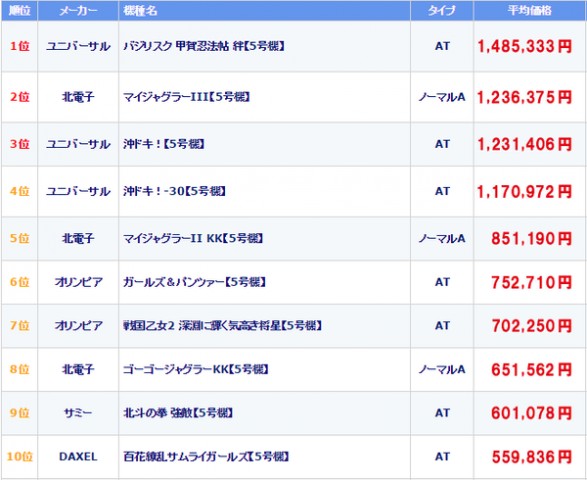
Task: Click price 1,231,406円
Action: 525,144
